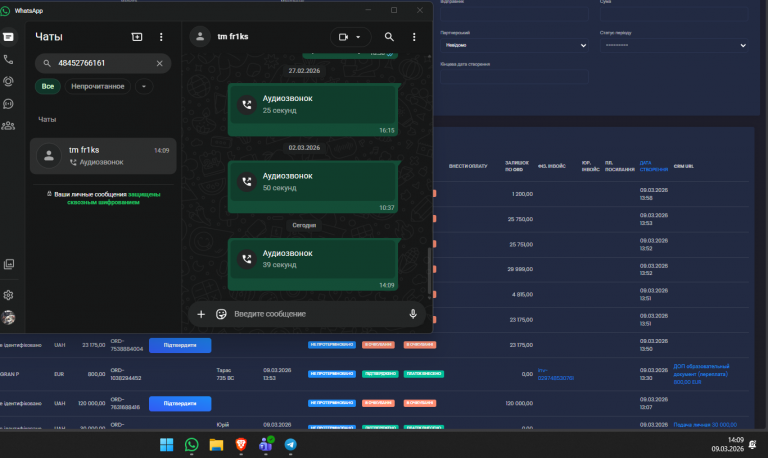Image resolution: width=768 pixels, height=458 pixels.
Task: Open Microsoft Teams from the taskbar
Action: click(x=266, y=445)
